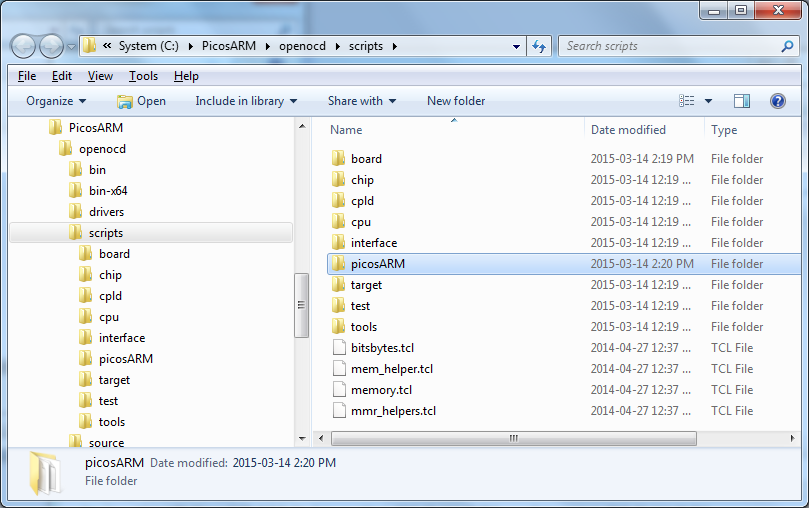This screenshot has width=809, height=508.
Task: Click the openocd breadcrumb in address bar
Action: [x=302, y=46]
